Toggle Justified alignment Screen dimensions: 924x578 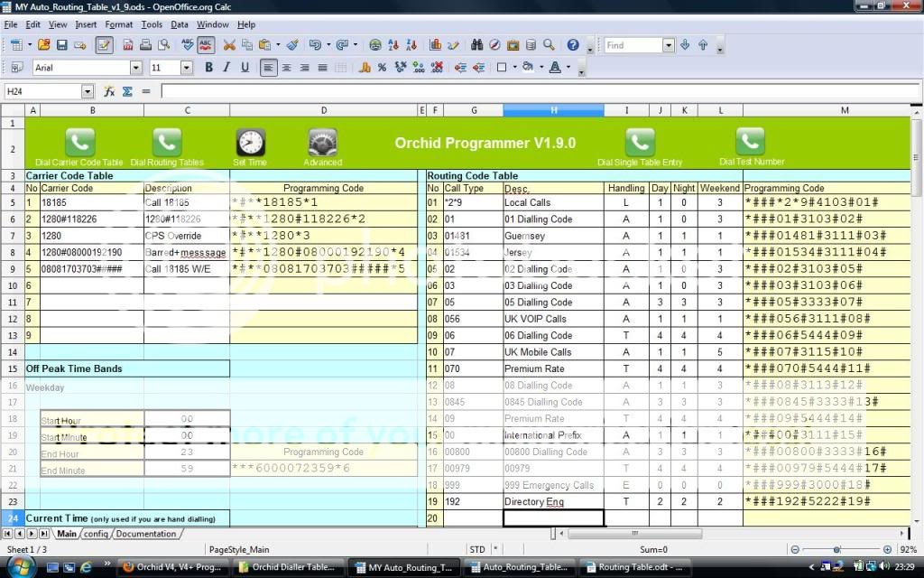point(322,67)
